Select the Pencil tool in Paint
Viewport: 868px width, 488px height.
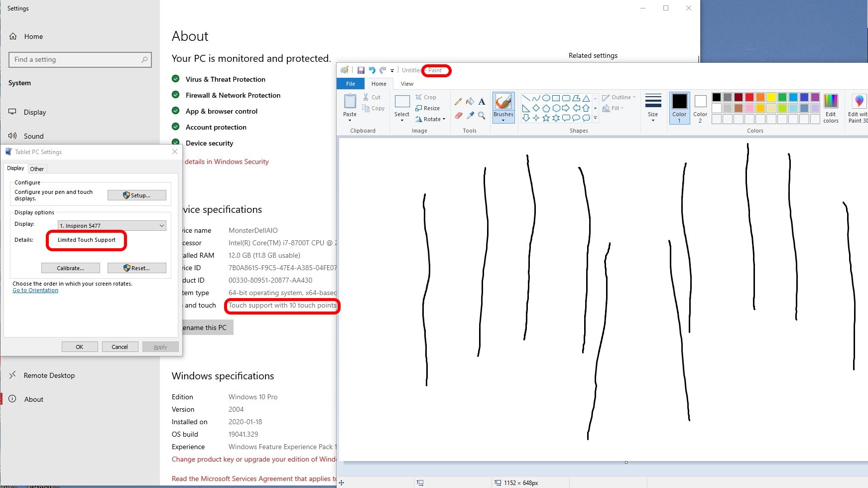pyautogui.click(x=458, y=102)
